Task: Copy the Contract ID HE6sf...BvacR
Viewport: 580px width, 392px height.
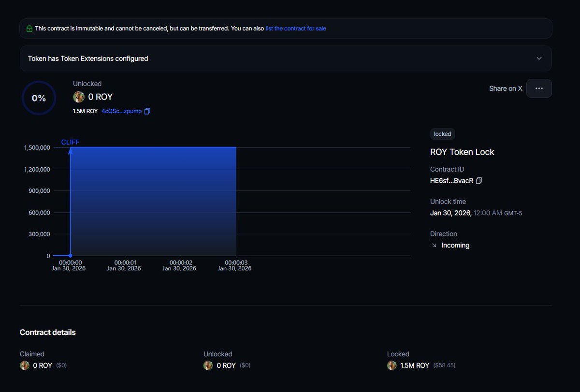Action: (478, 180)
